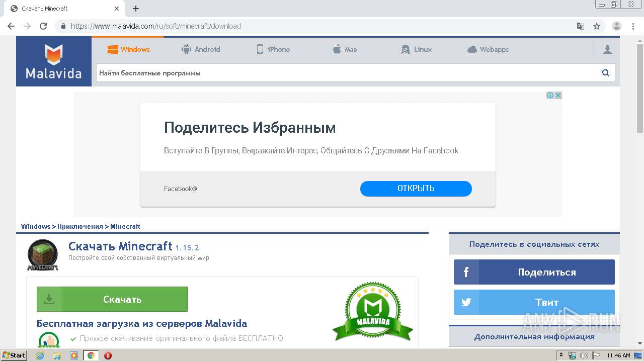Open the Webapps tab
Viewport: 644px width, 362px height.
(x=488, y=49)
